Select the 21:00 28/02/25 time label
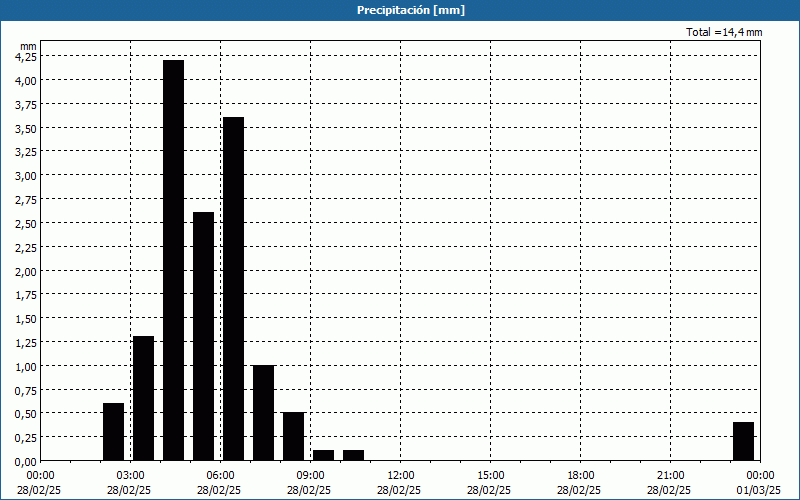 point(670,483)
